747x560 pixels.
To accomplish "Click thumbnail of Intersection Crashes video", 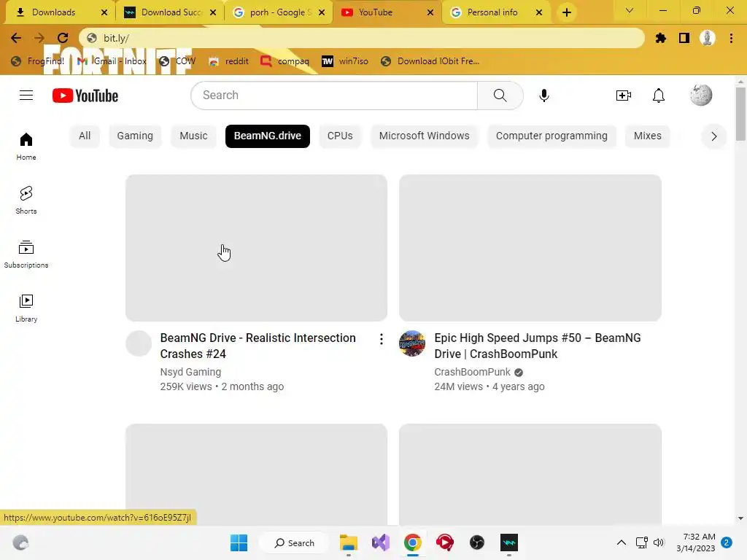I will [256, 248].
